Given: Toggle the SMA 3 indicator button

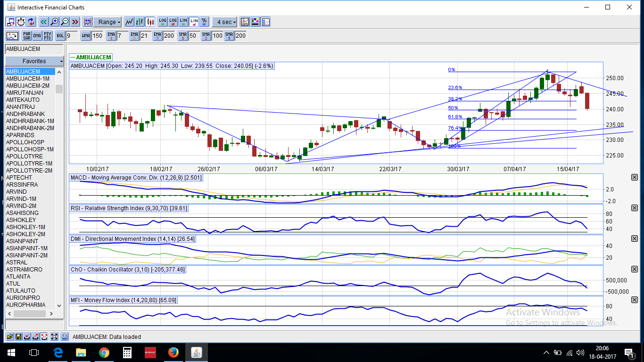Looking at the screenshot, I should pos(230,35).
